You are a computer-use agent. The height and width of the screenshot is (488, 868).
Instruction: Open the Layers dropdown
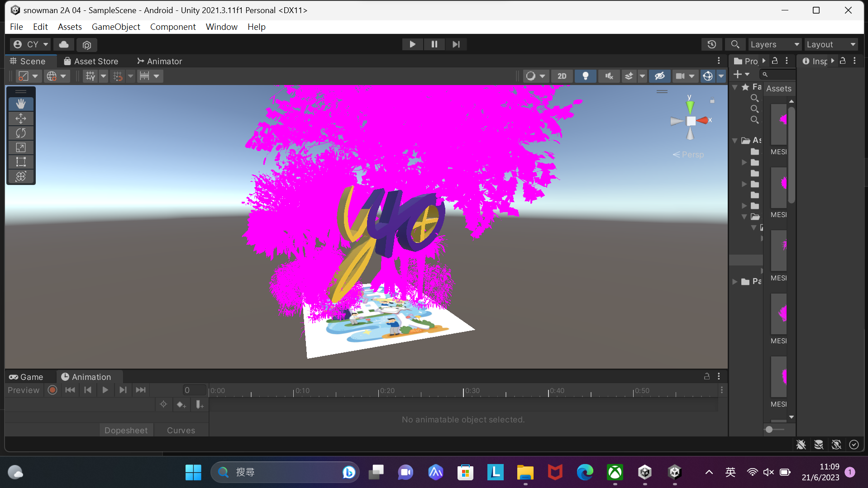point(775,44)
